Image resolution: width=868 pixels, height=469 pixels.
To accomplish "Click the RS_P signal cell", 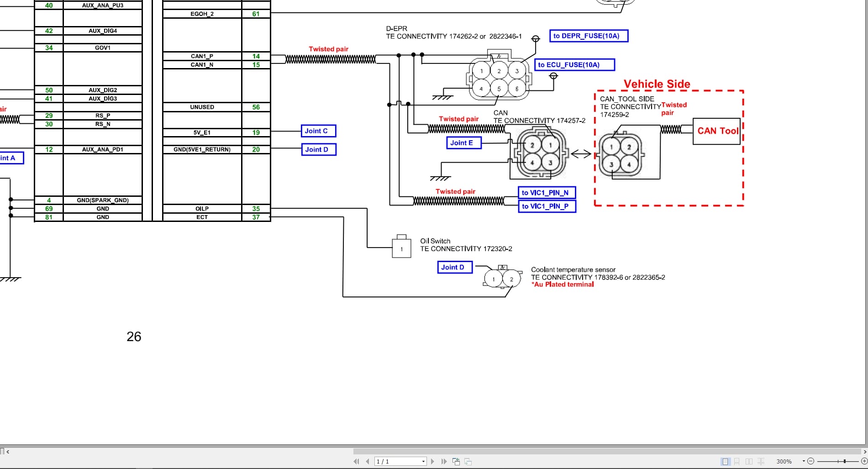I will pyautogui.click(x=103, y=116).
